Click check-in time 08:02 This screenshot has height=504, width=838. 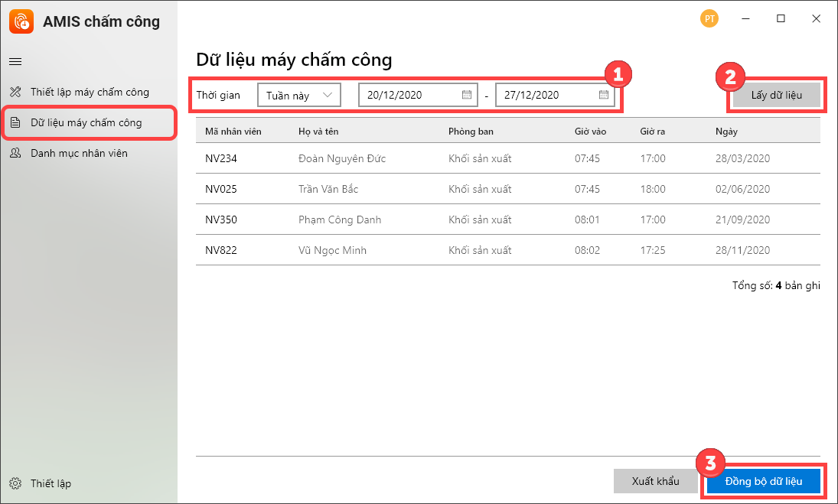click(x=587, y=250)
